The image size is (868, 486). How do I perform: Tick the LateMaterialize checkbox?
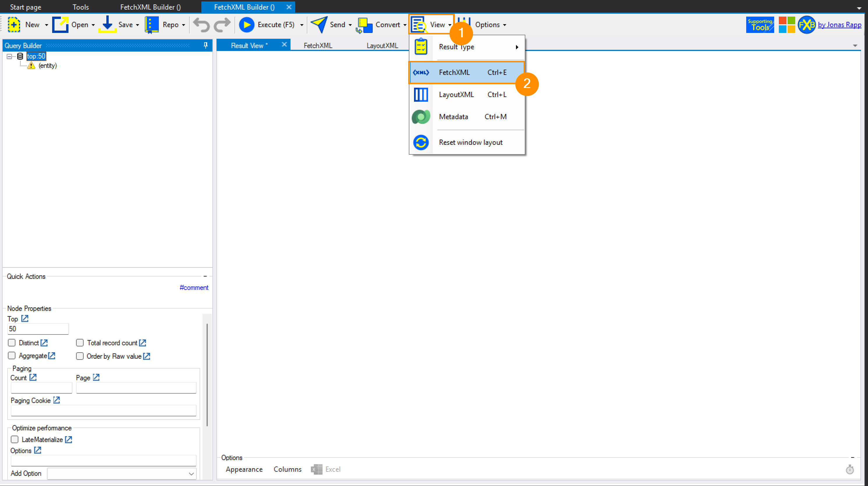[x=15, y=439]
